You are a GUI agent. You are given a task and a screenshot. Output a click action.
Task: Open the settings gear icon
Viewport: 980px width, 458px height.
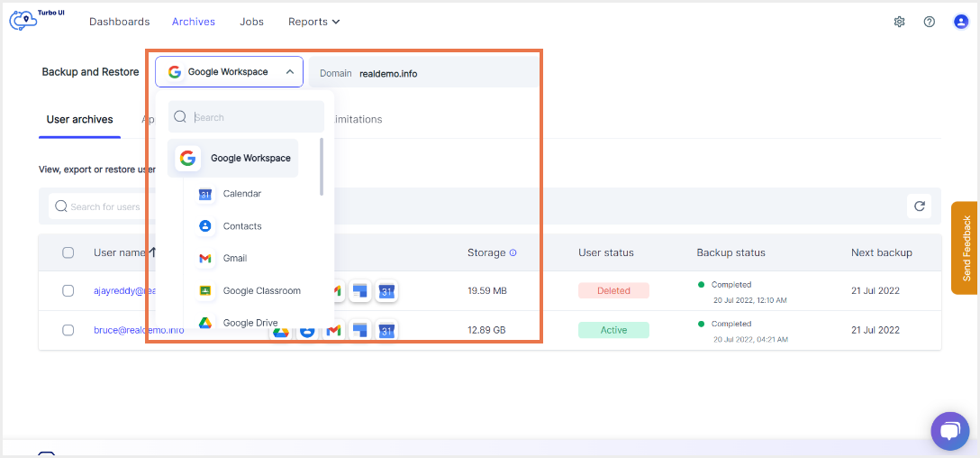coord(899,22)
